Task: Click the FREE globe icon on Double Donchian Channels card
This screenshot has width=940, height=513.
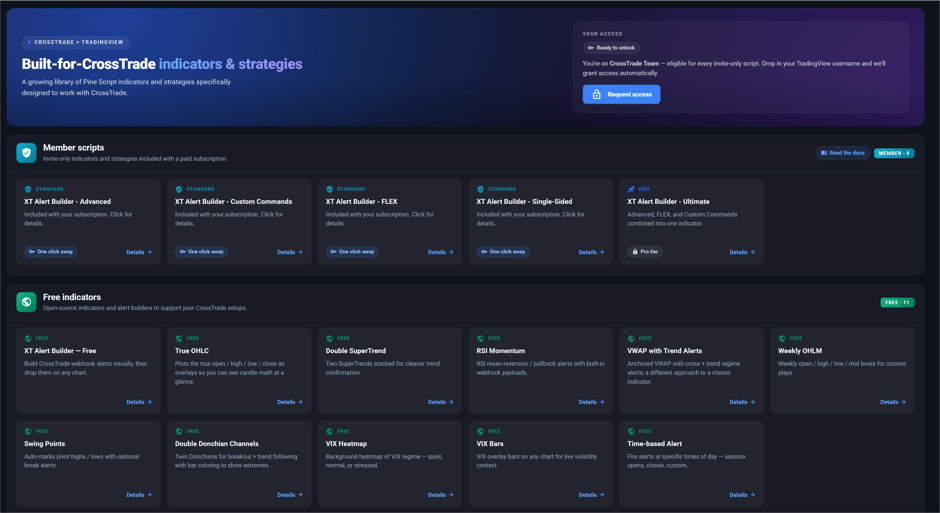Action: point(179,431)
